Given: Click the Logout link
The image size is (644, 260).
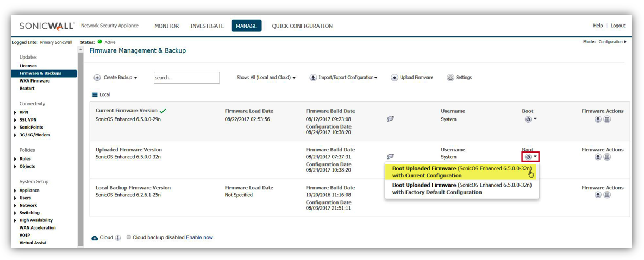Looking at the screenshot, I should [617, 26].
